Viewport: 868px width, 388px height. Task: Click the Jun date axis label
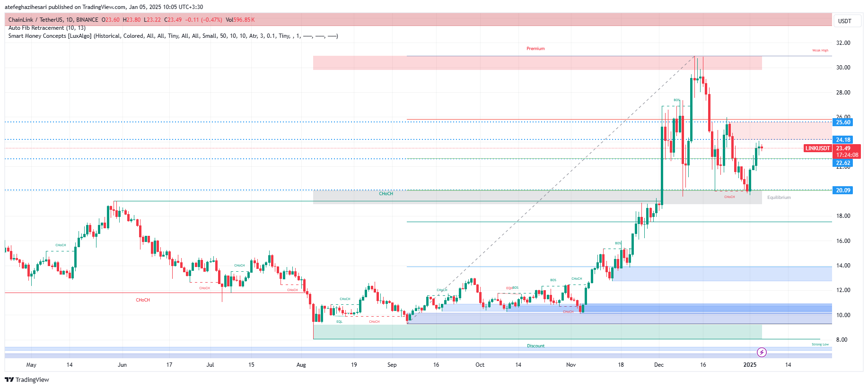(122, 365)
